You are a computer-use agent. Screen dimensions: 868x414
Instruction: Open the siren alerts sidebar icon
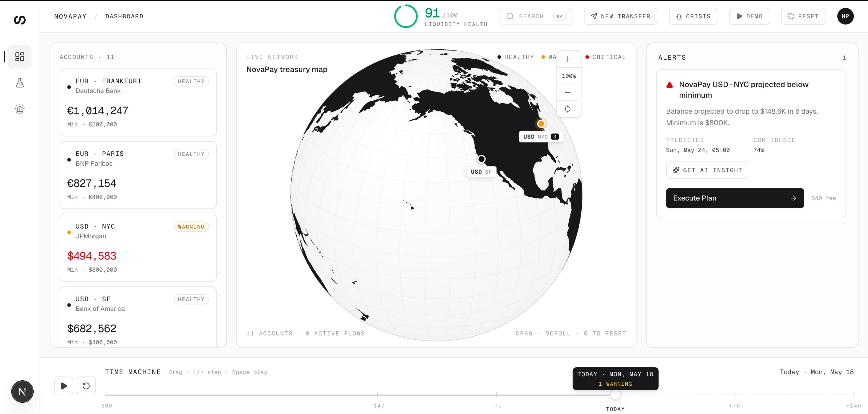coord(19,109)
